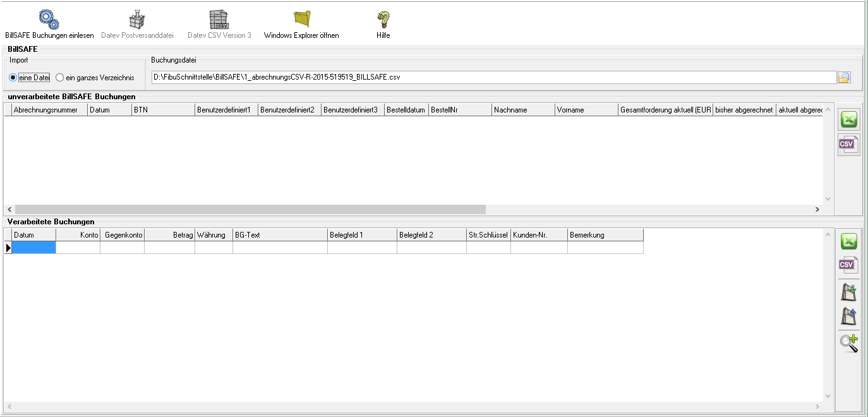Open the Hilfe help icon
Image resolution: width=868 pixels, height=417 pixels.
383,20
